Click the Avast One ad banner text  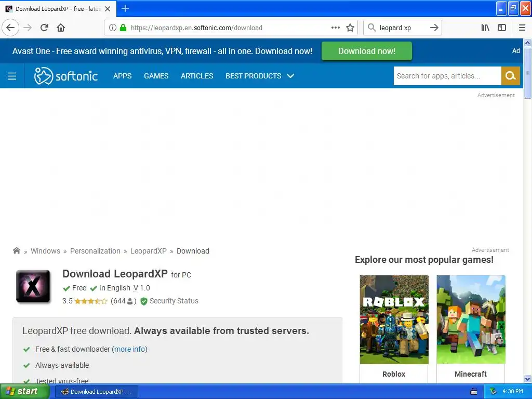pyautogui.click(x=162, y=51)
